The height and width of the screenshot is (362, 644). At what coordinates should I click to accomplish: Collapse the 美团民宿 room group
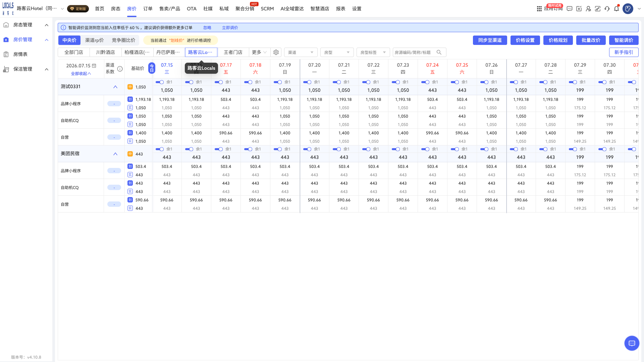coord(115,154)
